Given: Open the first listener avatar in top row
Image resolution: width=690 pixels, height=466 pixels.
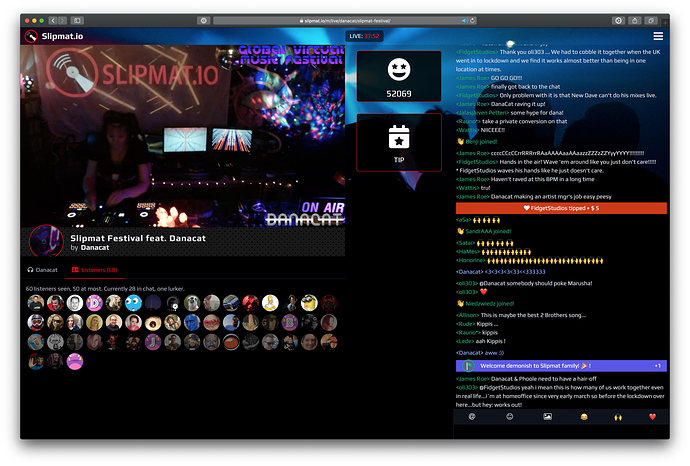Looking at the screenshot, I should (x=36, y=303).
